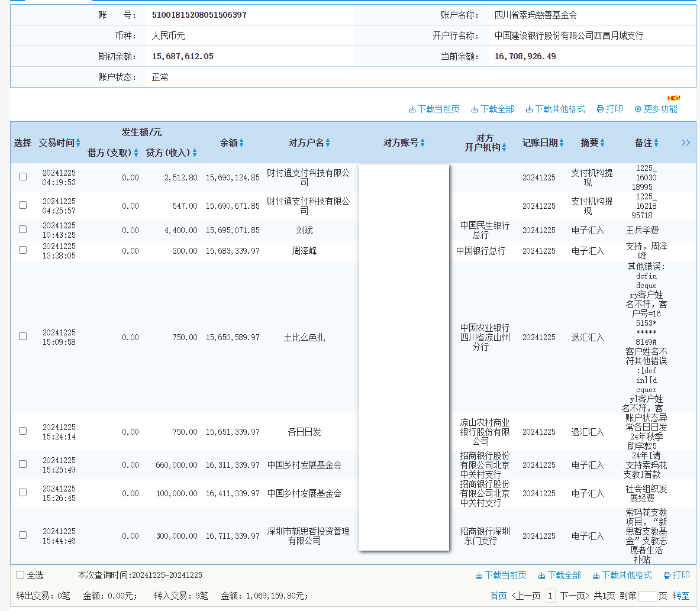The height and width of the screenshot is (611, 700).
Task: Click the 中国乡村发展基金会 name in 660,000.00 row
Action: [x=305, y=465]
